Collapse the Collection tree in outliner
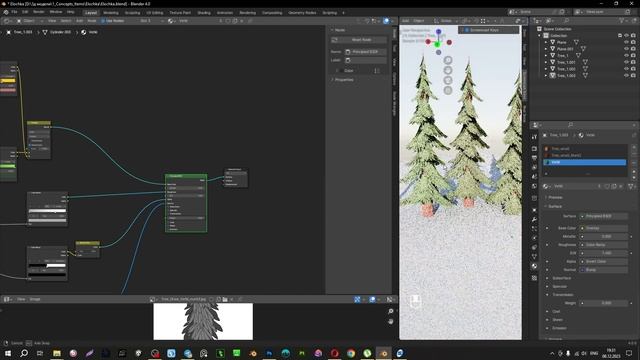Viewport: 640px width, 360px height. coord(540,36)
